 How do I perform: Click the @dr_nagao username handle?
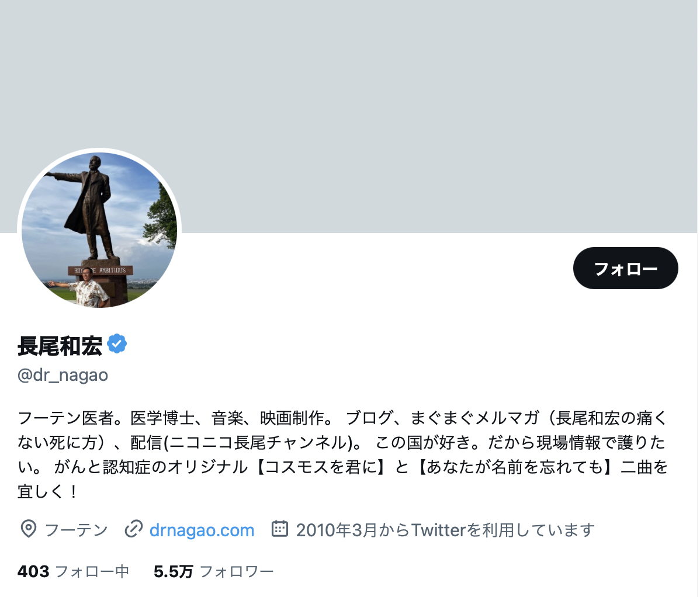[x=63, y=375]
